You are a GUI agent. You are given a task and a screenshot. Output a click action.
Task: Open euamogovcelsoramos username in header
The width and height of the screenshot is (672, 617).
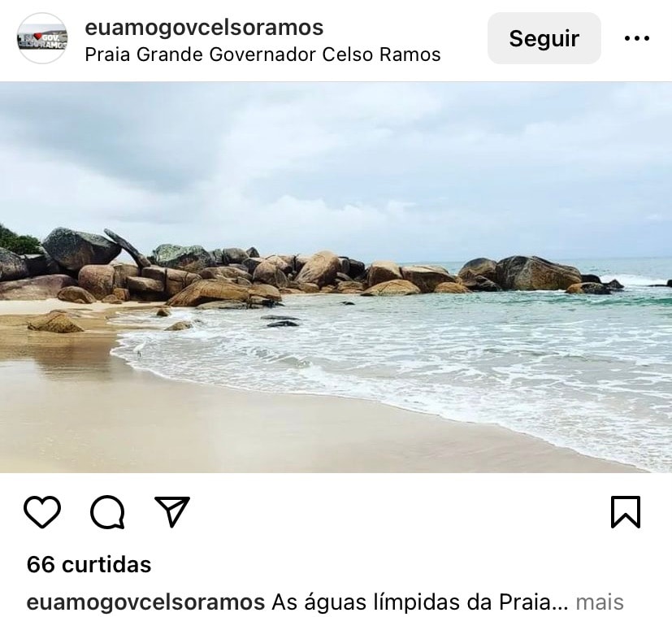coord(204,28)
